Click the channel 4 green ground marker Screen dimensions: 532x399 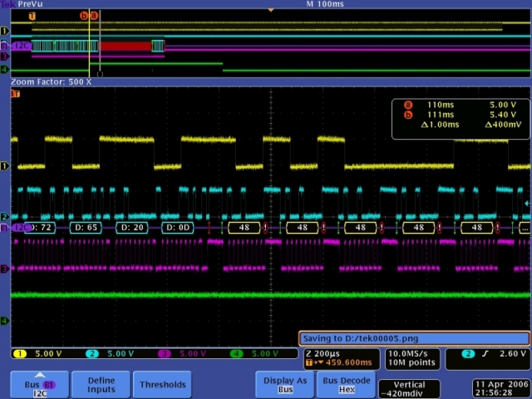4,321
